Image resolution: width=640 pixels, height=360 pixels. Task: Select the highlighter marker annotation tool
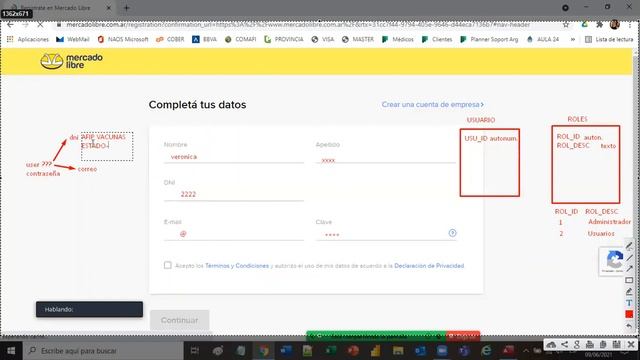(x=629, y=291)
